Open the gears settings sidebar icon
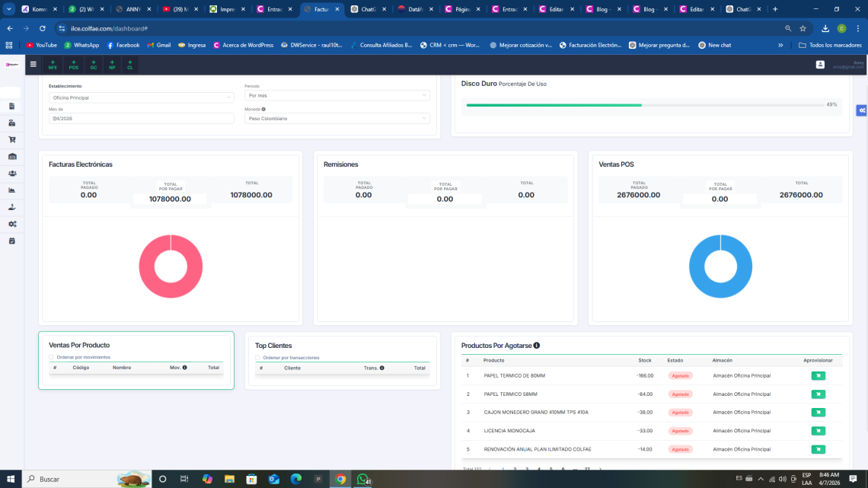868x488 pixels. tap(12, 224)
